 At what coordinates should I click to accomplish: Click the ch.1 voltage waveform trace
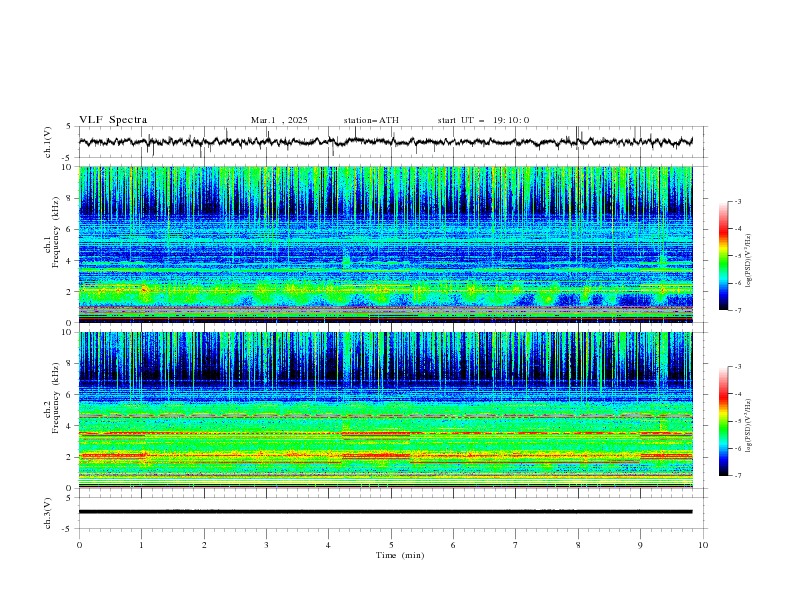[x=385, y=142]
